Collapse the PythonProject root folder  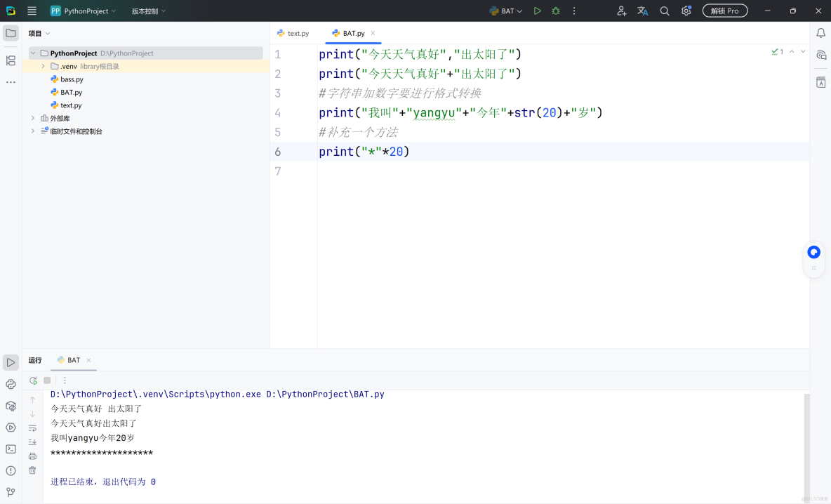(x=32, y=53)
